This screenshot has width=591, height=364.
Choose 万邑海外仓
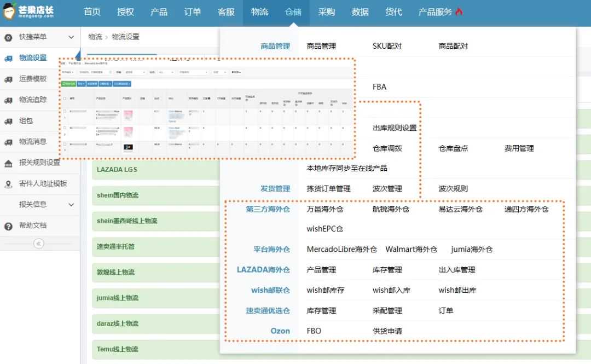pyautogui.click(x=325, y=209)
